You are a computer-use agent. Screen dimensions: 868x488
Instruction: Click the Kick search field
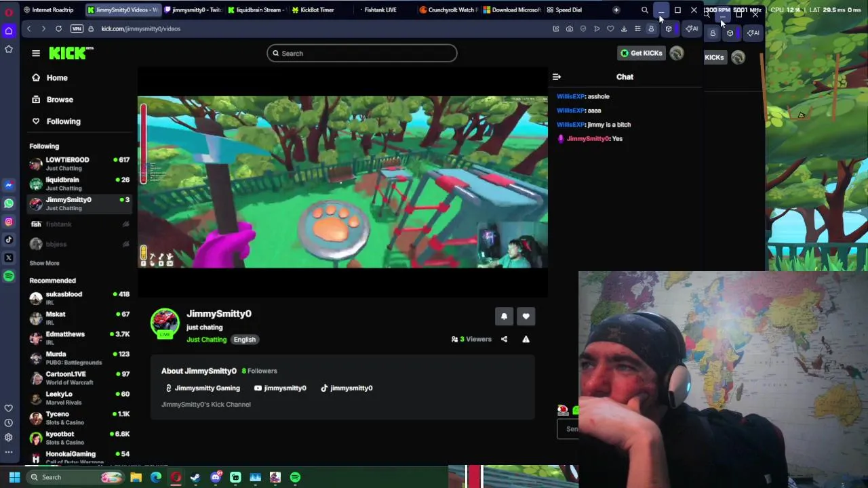coord(361,54)
